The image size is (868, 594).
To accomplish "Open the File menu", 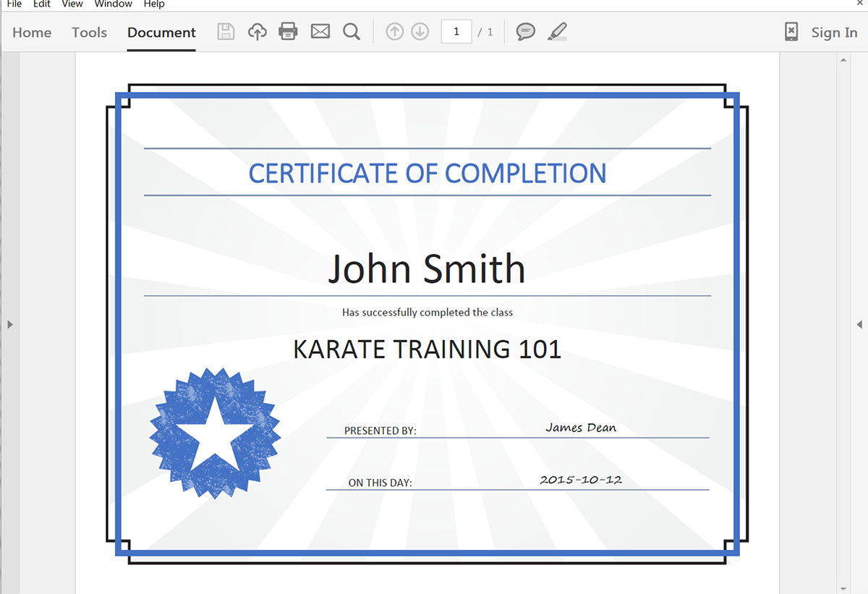I will [x=14, y=4].
